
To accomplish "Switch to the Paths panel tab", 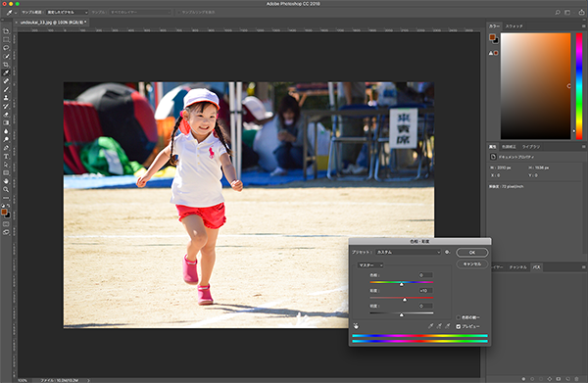I will 537,267.
